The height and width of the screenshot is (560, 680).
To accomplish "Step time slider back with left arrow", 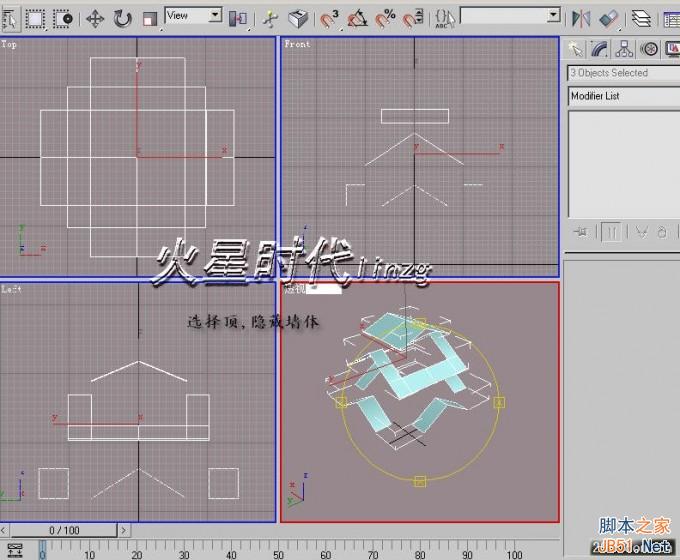I will coord(4,530).
